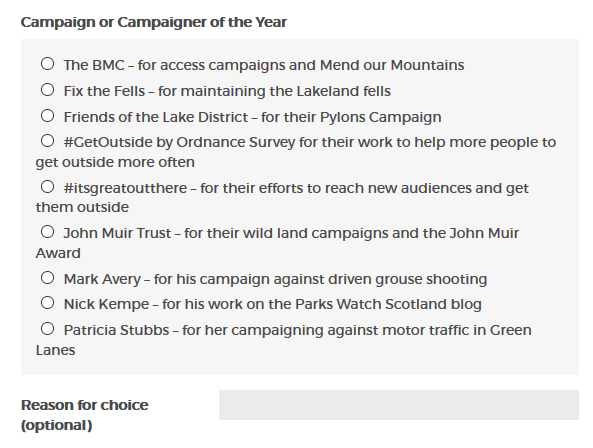Pick the Nick Kempe radio button
This screenshot has height=448, width=593.
(x=47, y=303)
